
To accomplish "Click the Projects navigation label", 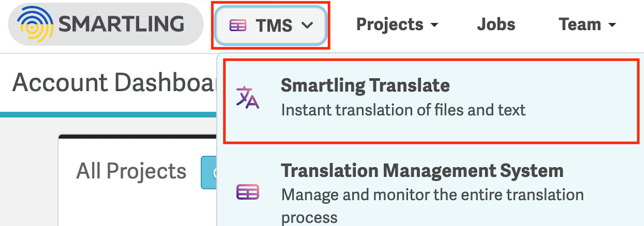I will (x=390, y=24).
